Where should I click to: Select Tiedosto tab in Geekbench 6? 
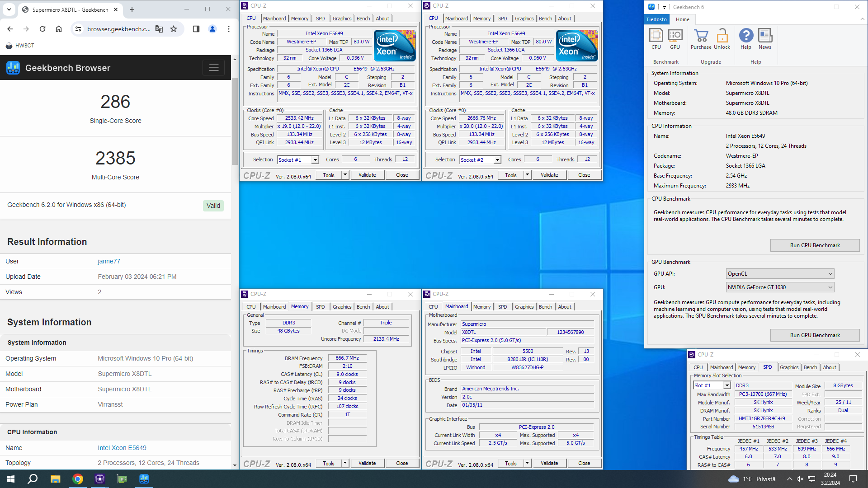click(656, 19)
